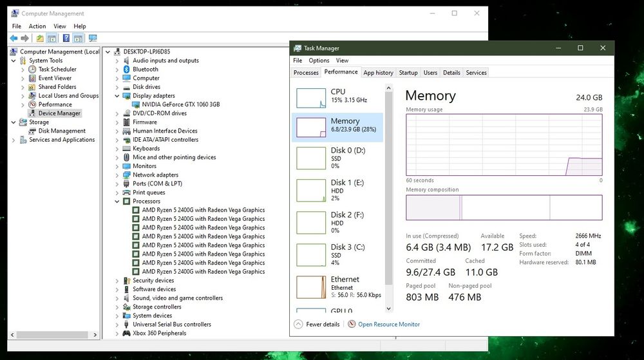
Task: Select the Disk 0 (D:) graph thumbnail
Action: click(x=311, y=158)
